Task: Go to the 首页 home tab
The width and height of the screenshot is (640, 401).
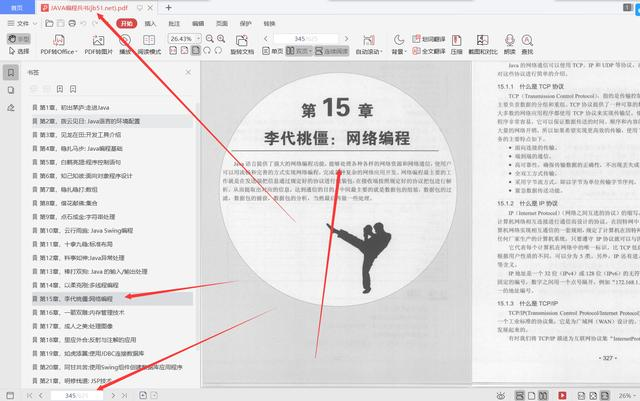Action: 17,7
